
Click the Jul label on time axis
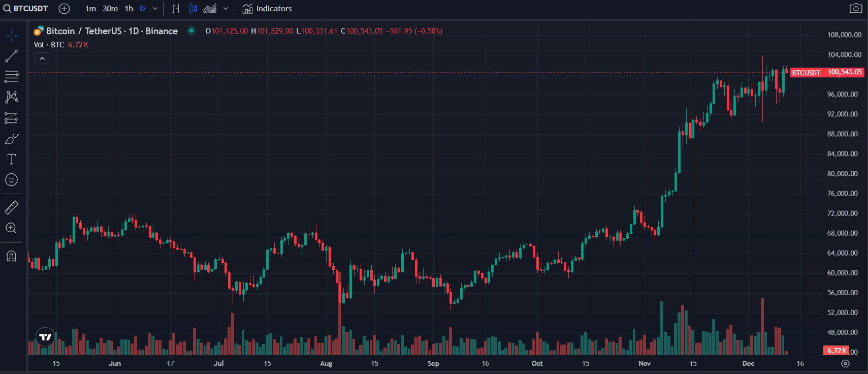coord(218,363)
